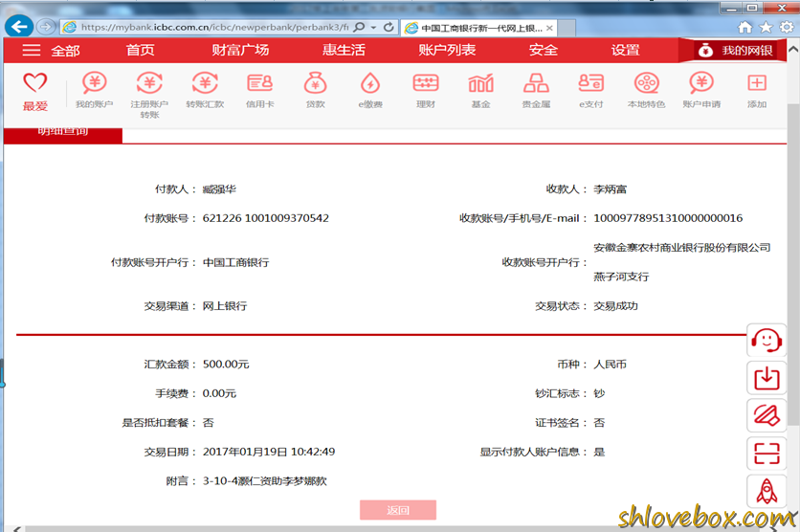This screenshot has height=532, width=800.
Task: Open 转账汇款 transfer icon
Action: (205, 82)
